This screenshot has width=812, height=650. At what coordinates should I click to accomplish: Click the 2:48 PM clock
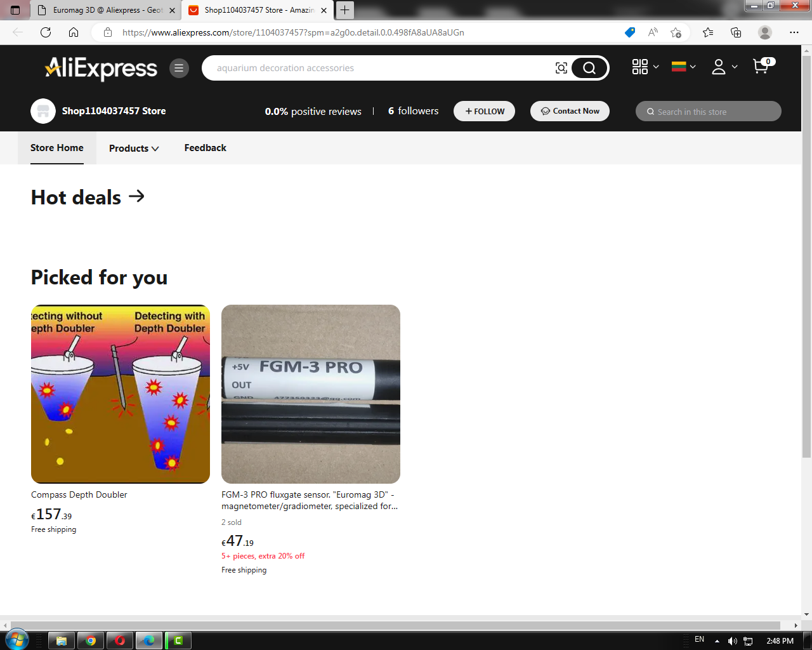[x=780, y=641]
